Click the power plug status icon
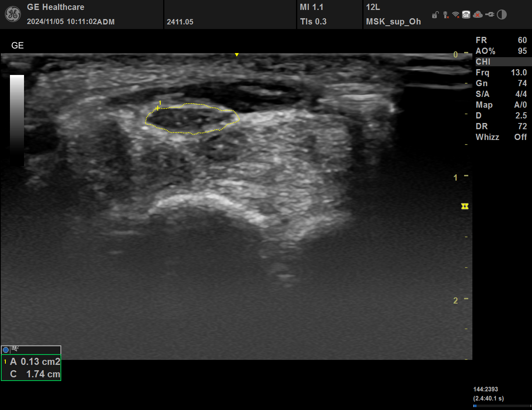 click(x=490, y=14)
